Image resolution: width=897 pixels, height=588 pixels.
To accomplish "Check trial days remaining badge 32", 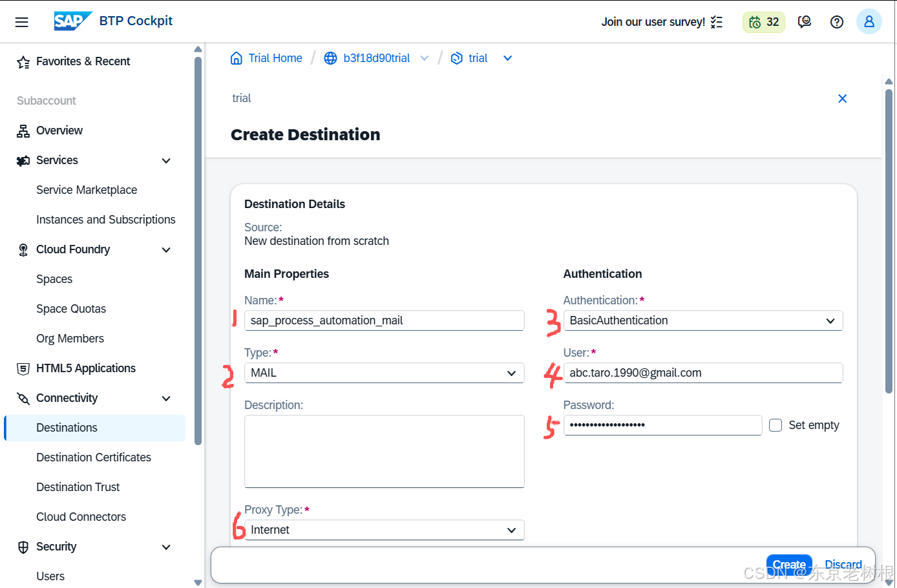I will (763, 22).
